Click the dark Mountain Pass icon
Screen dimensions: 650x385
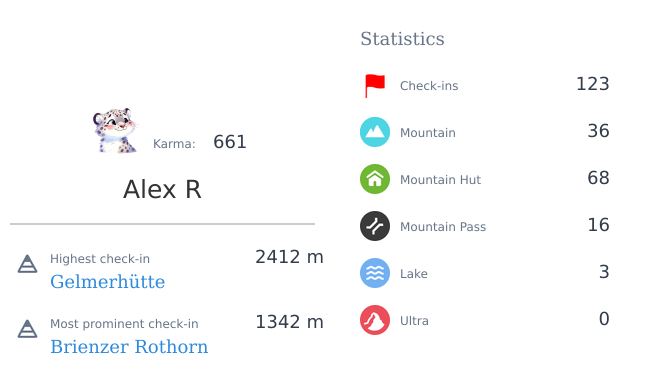click(x=375, y=226)
